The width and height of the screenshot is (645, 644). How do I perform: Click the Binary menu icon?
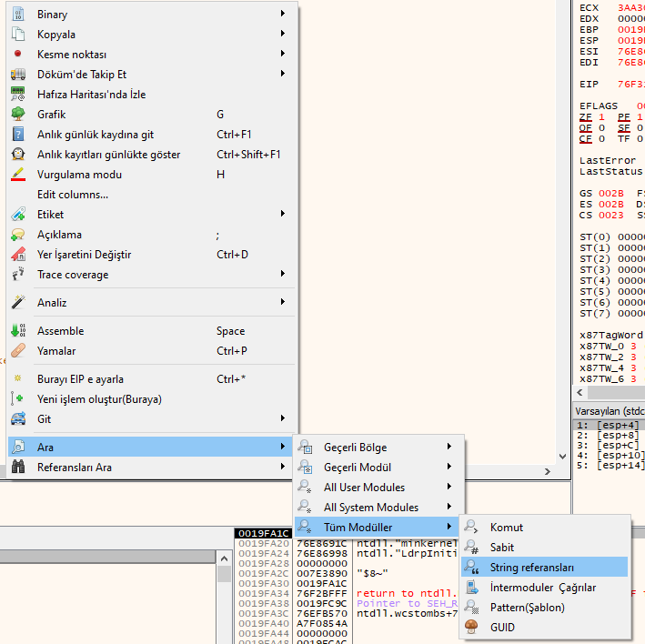coord(18,15)
